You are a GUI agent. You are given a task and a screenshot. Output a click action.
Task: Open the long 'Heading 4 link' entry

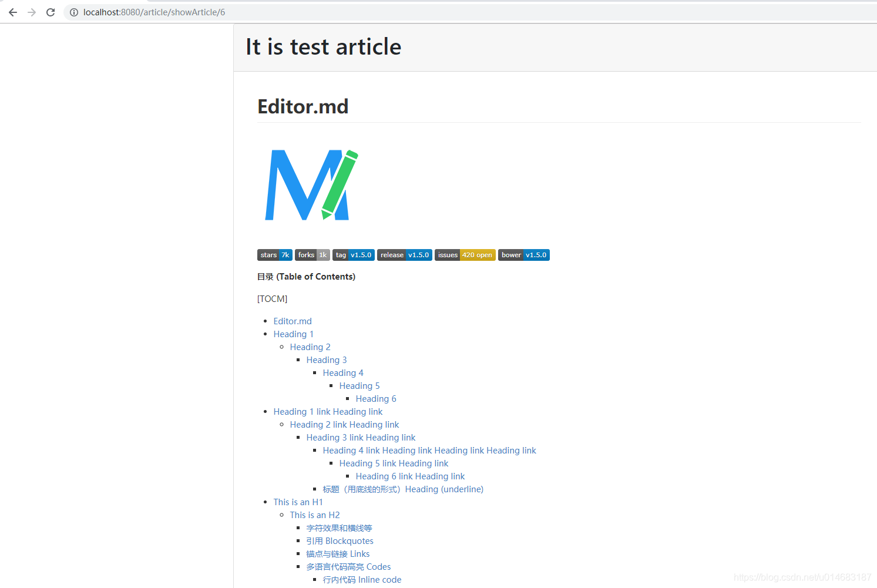(429, 451)
